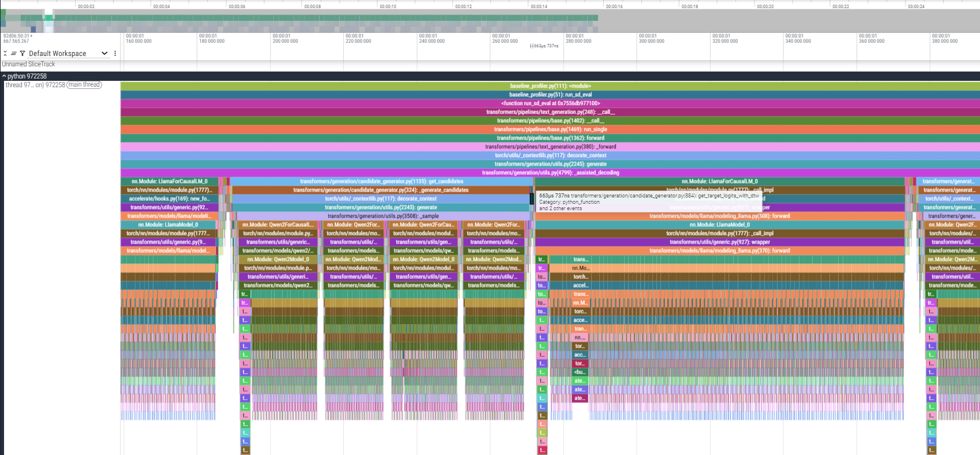Select the nn.Module: Qwen2F... slice
The image size is (980, 455).
pos(952,225)
